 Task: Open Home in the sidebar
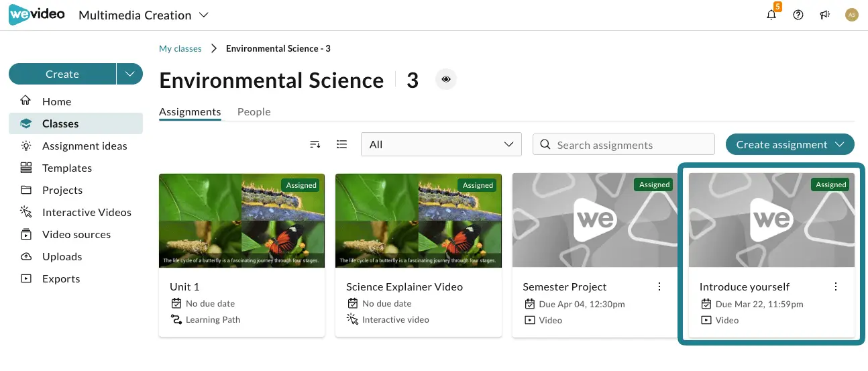76,101
